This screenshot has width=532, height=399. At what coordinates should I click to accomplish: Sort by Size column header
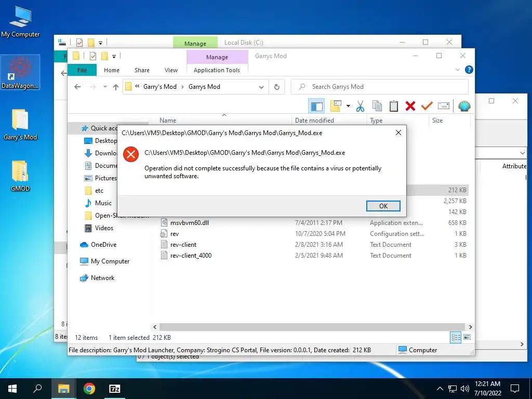coord(437,121)
